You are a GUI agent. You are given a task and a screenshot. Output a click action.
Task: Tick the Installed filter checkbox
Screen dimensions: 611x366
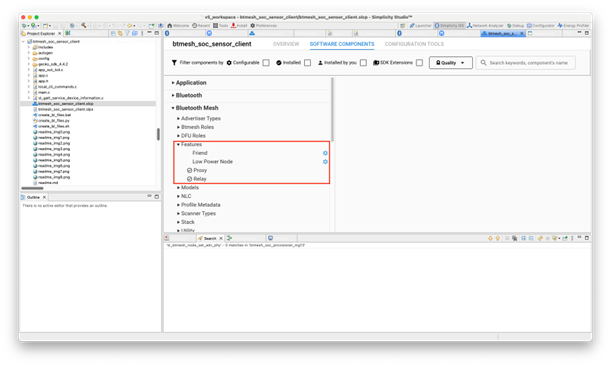(307, 63)
